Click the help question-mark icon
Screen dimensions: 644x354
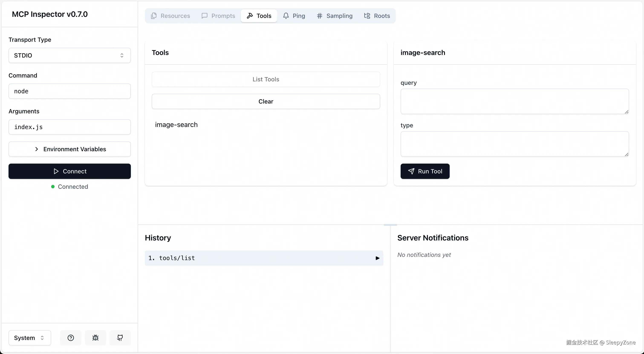(71, 338)
